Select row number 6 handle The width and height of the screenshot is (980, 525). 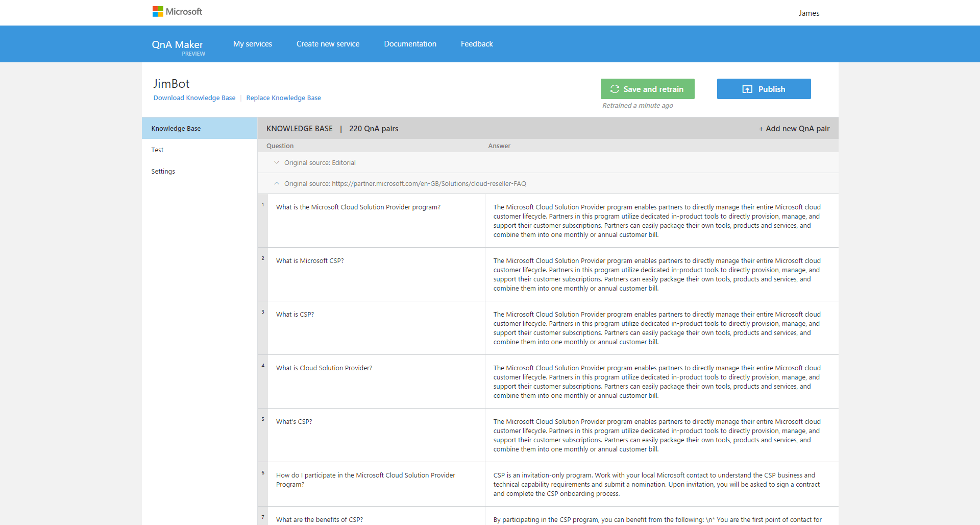coord(263,484)
